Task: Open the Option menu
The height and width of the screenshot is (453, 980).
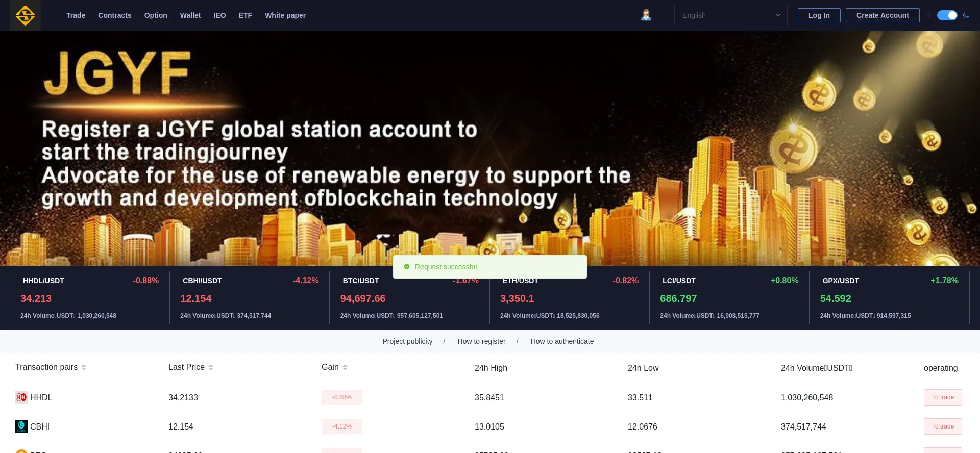Action: pyautogui.click(x=156, y=15)
